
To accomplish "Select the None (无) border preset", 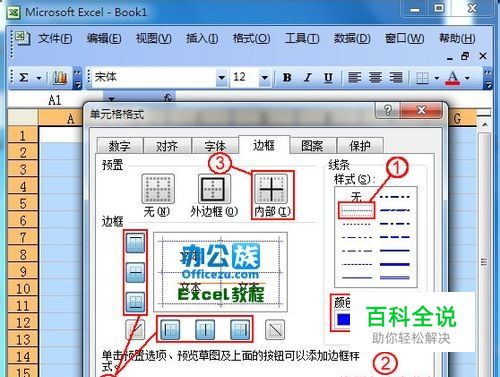I will click(x=158, y=189).
